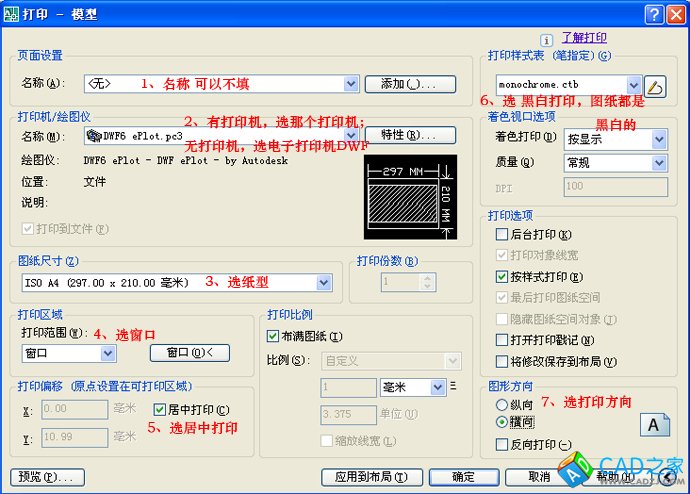Viewport: 690px width, 494px height.
Task: Select the 横向 landscape radio button
Action: point(502,422)
